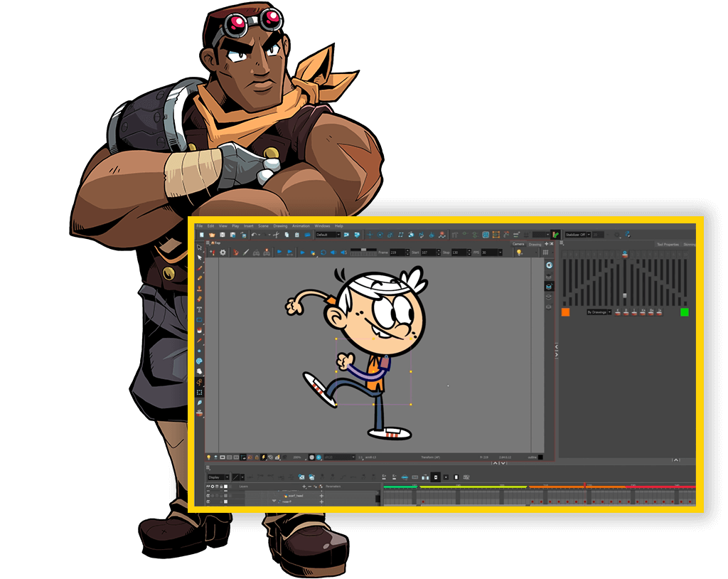Screen dimensions: 728x579
Task: Click the Frame number stepper arrows
Action: pos(407,253)
